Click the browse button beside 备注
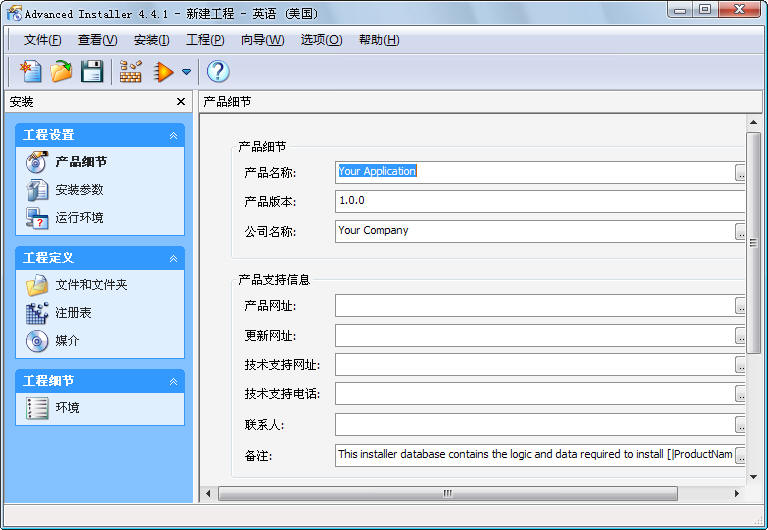768x530 pixels. click(740, 455)
